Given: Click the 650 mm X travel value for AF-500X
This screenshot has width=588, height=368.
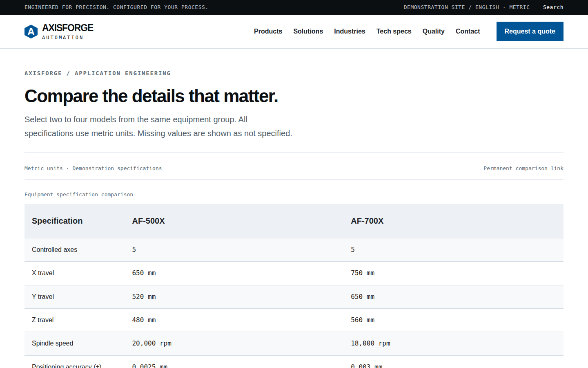Looking at the screenshot, I should tap(144, 273).
